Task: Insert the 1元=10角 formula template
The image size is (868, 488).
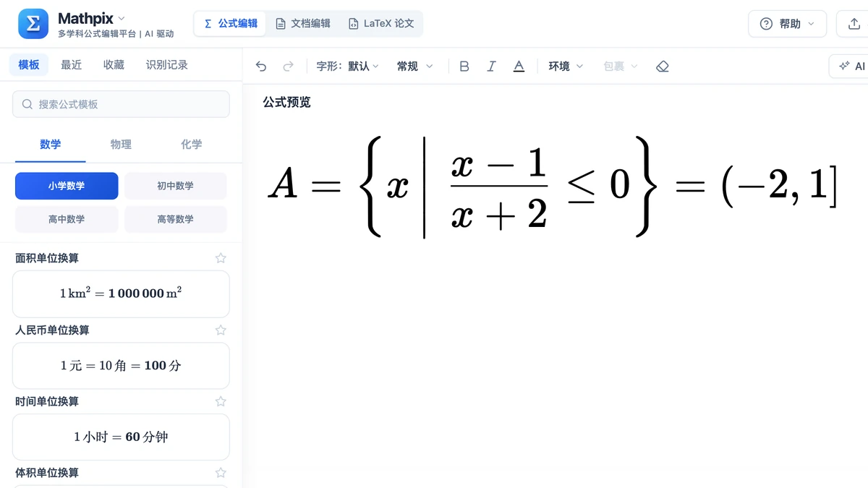Action: (x=121, y=365)
